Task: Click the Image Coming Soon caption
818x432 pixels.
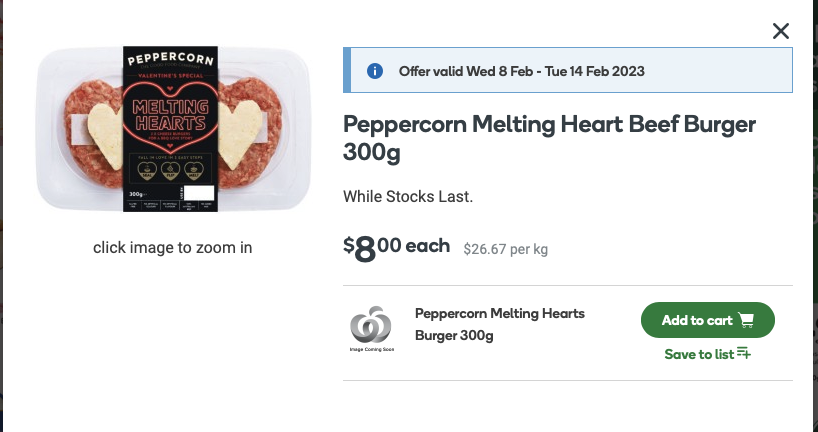Action: click(372, 350)
